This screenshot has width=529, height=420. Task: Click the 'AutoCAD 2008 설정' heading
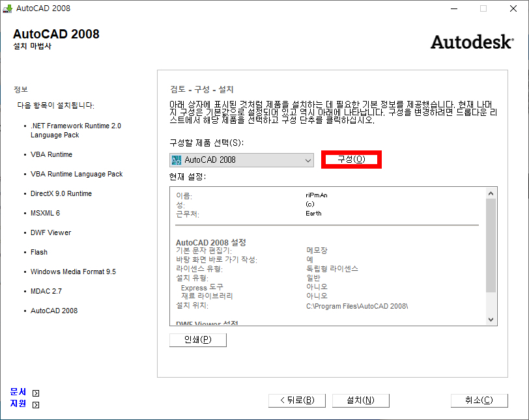(211, 242)
